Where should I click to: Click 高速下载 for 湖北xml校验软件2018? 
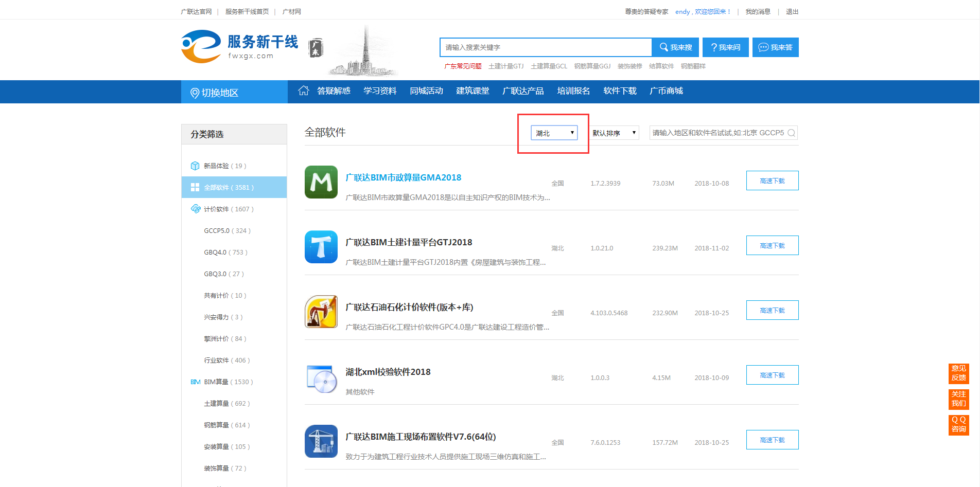[x=773, y=375]
